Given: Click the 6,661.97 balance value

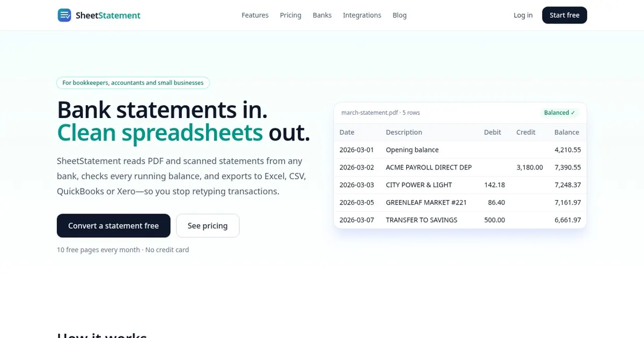Looking at the screenshot, I should [568, 220].
